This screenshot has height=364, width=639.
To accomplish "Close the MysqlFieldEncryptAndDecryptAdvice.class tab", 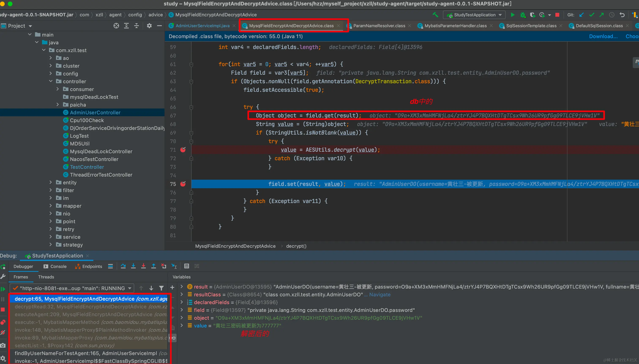I will [x=338, y=26].
